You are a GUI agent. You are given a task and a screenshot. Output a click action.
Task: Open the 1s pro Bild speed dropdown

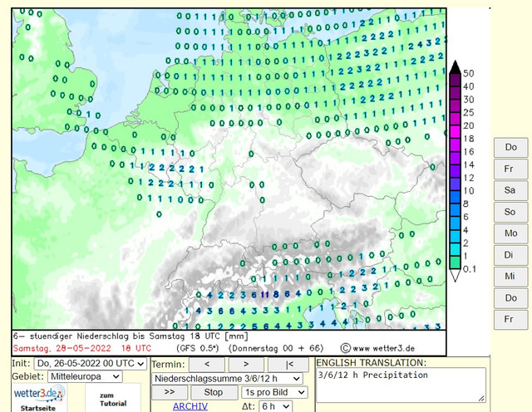click(274, 393)
